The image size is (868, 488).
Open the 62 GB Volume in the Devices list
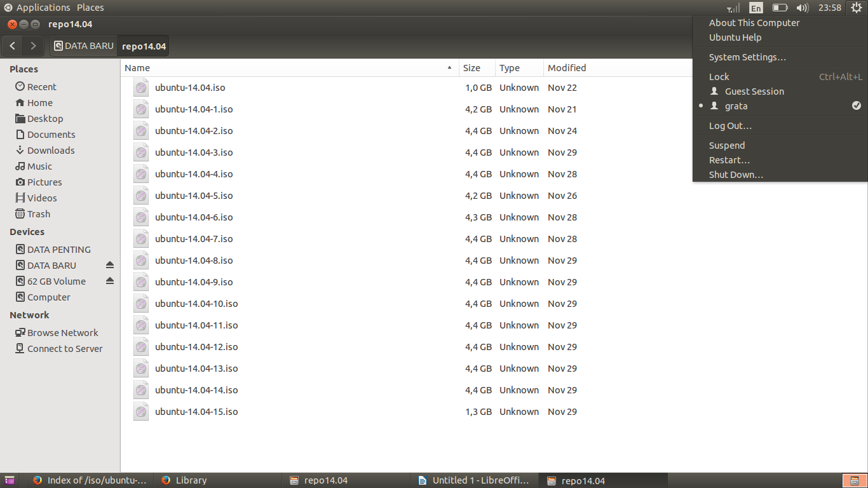50,281
